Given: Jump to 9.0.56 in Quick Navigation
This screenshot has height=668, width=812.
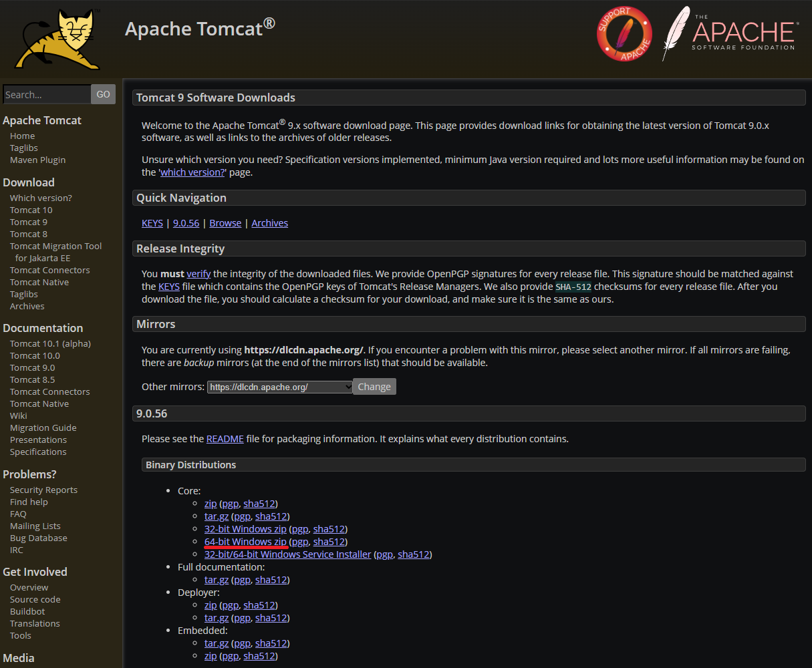Looking at the screenshot, I should click(x=186, y=223).
